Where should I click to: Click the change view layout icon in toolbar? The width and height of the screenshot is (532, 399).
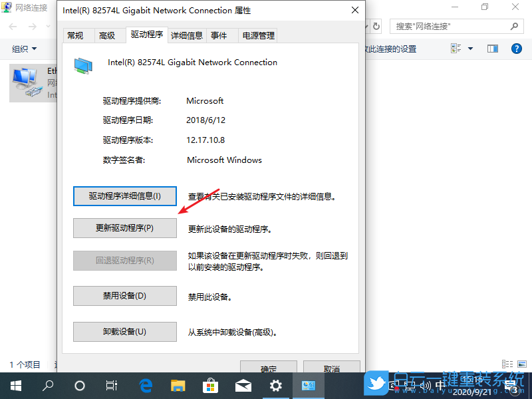pyautogui.click(x=456, y=49)
